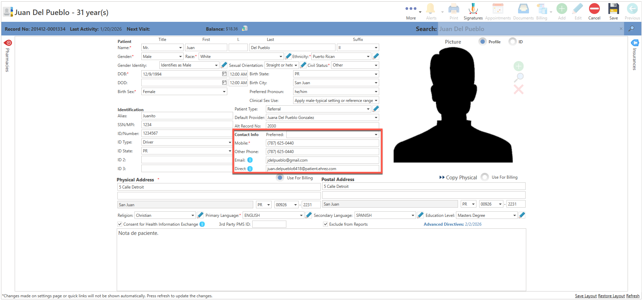Toggle Use For Billing on postal address
The width and height of the screenshot is (644, 300).
[x=485, y=177]
